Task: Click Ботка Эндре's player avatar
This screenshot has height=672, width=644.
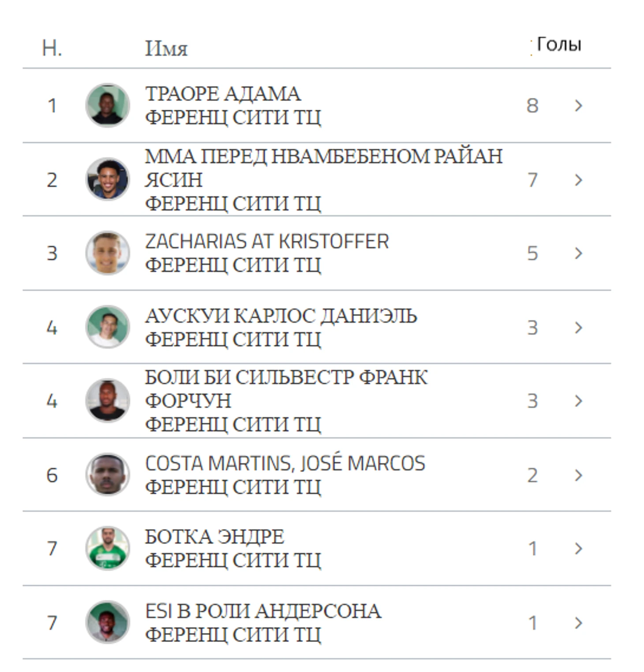Action: click(x=107, y=549)
